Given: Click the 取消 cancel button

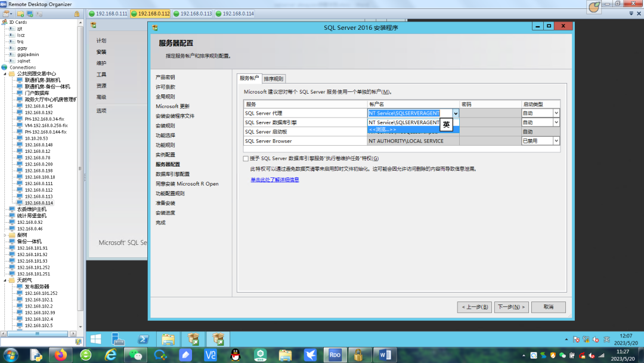Looking at the screenshot, I should point(549,307).
